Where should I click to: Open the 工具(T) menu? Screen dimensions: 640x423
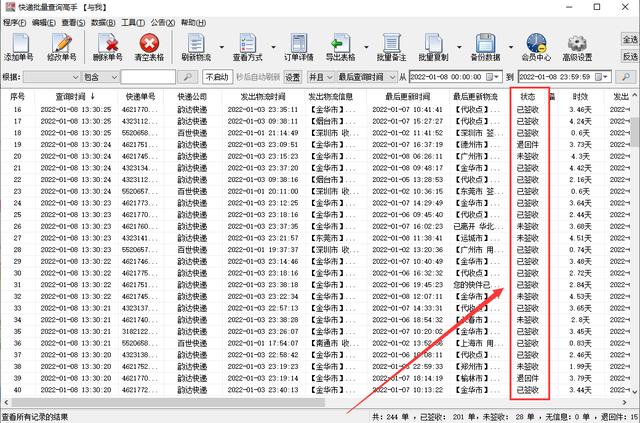(132, 20)
